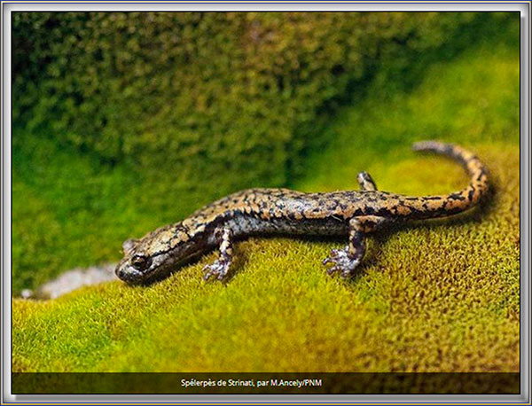532x406 pixels.
Task: Click the silver frame's left edge
Action: click(x=5, y=203)
